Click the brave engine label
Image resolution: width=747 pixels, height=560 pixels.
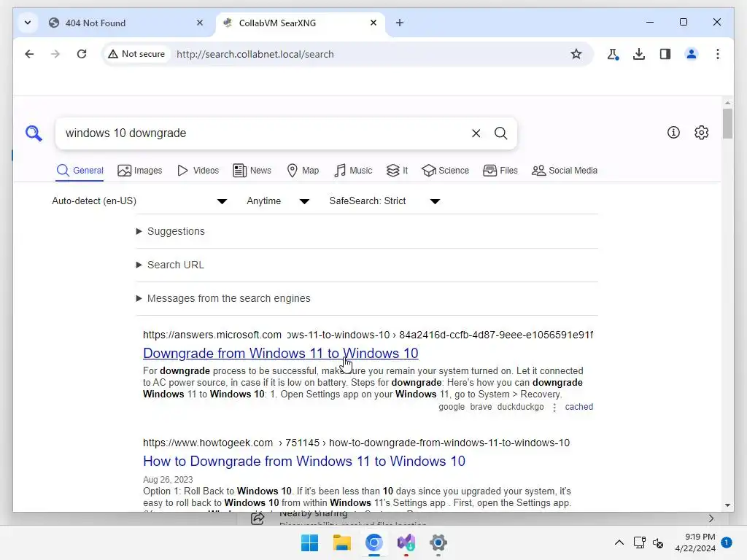(x=481, y=407)
